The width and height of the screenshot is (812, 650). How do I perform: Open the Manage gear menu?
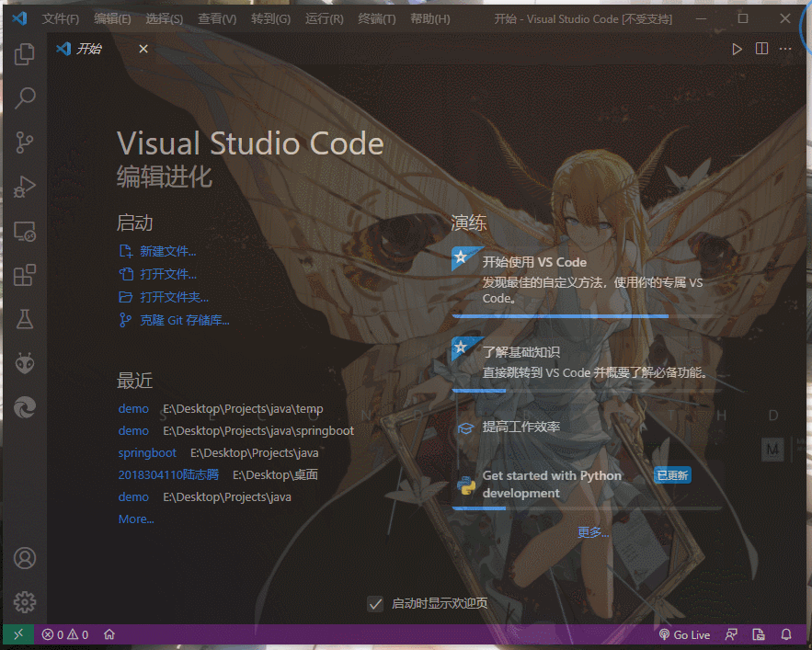[25, 602]
